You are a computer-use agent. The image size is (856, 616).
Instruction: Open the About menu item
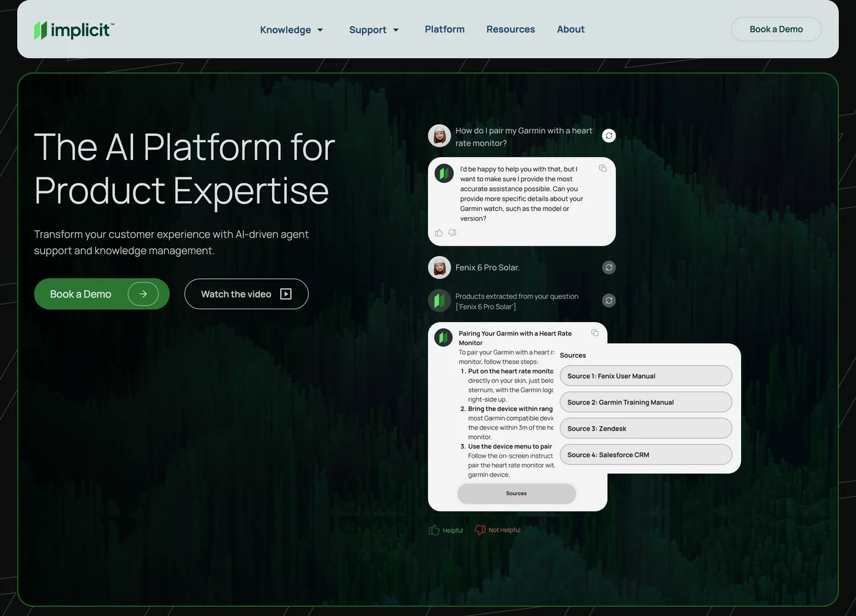(570, 29)
